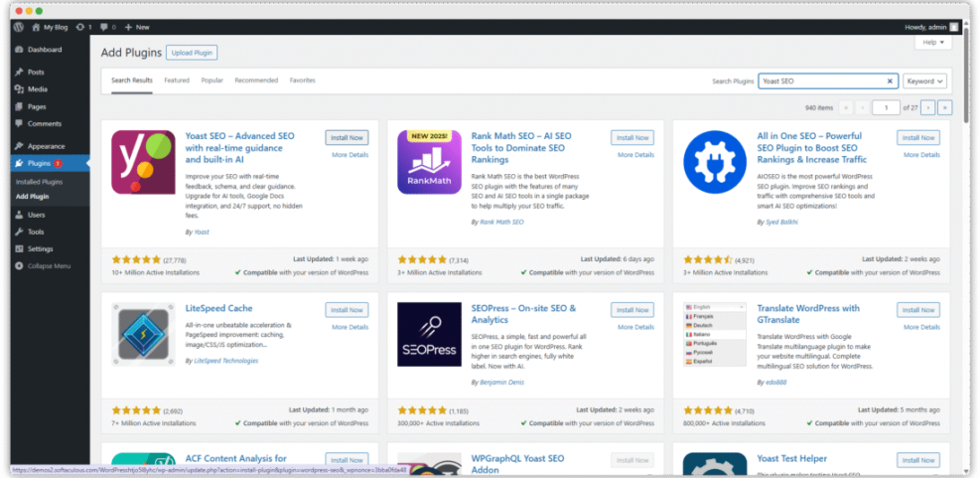Select Add Plugin submenu link
The width and height of the screenshot is (980, 478).
coord(33,197)
